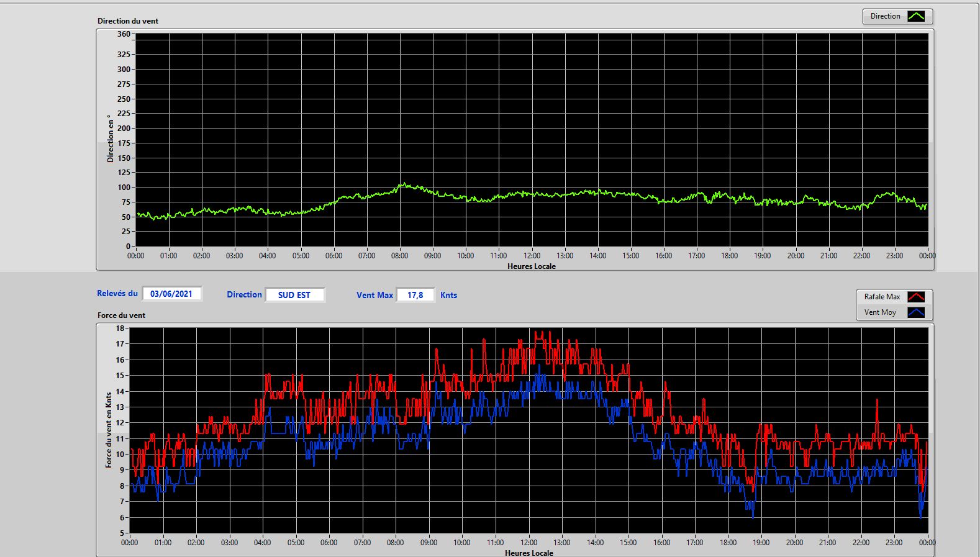Click the green Direction legend plot icon

(916, 16)
